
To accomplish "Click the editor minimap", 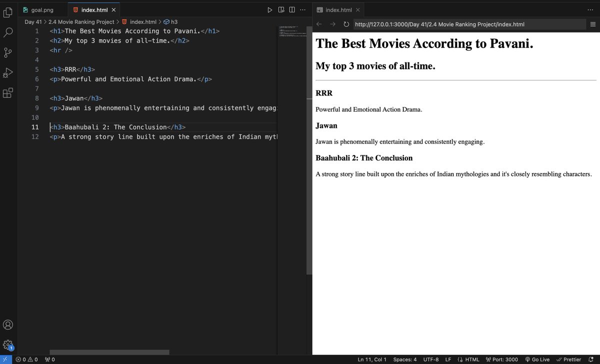I will pos(292,30).
